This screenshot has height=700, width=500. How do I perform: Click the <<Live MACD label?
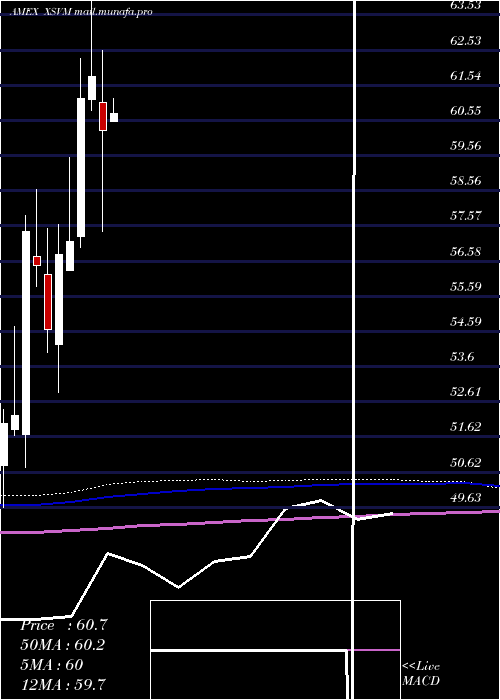421,674
